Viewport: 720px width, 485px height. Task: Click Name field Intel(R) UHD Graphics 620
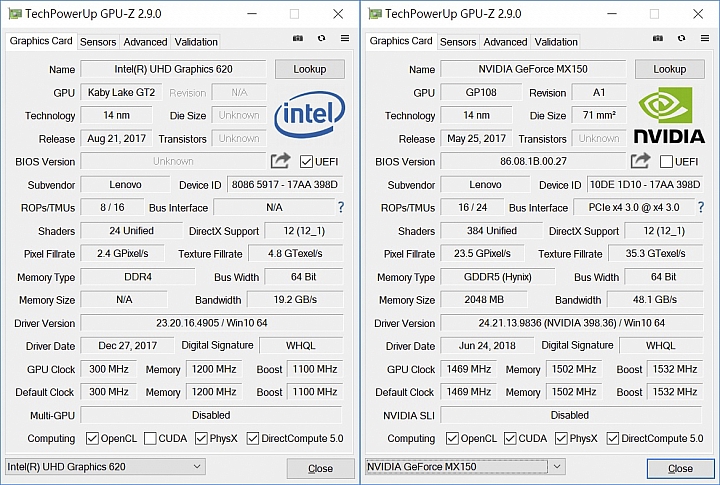(173, 69)
